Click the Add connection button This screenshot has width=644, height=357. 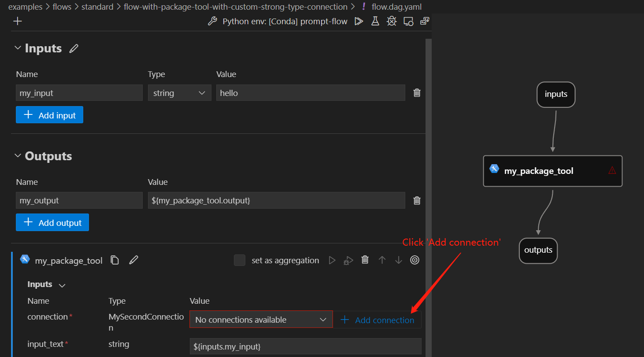(378, 320)
